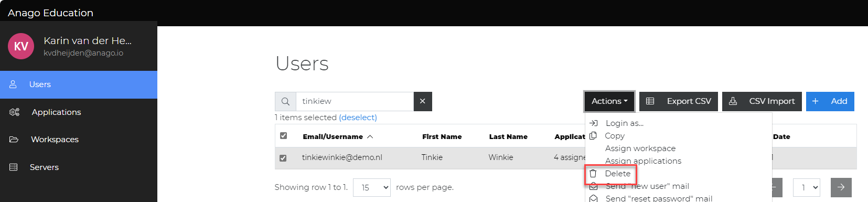The height and width of the screenshot is (202, 868).
Task: Click the Export CSV button
Action: tap(679, 101)
